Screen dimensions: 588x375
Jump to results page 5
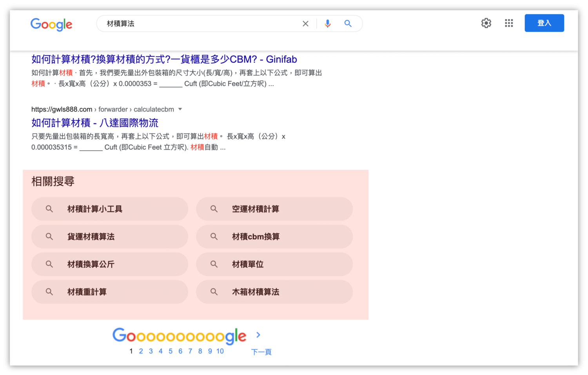coord(170,351)
